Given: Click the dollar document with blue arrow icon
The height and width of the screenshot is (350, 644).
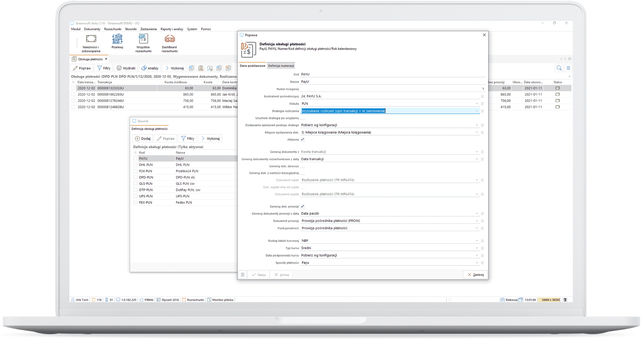Looking at the screenshot, I should [x=219, y=68].
